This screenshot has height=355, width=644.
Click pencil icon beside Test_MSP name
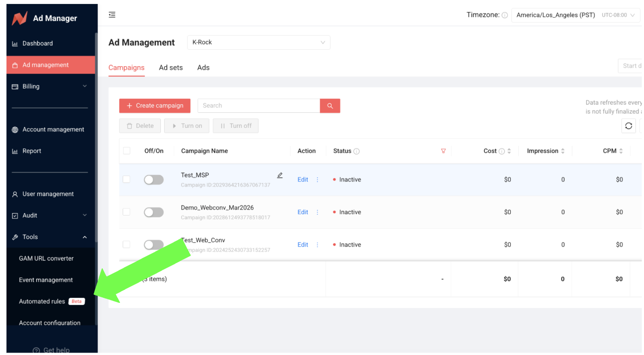280,175
